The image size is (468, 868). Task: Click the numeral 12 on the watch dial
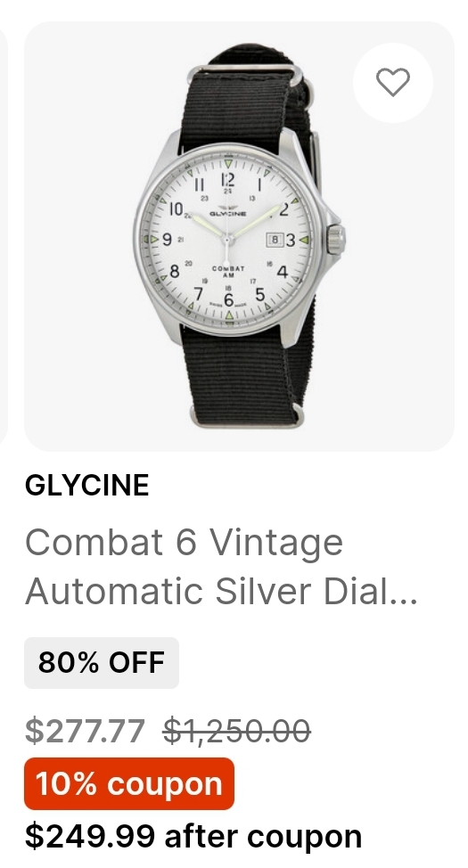[227, 179]
